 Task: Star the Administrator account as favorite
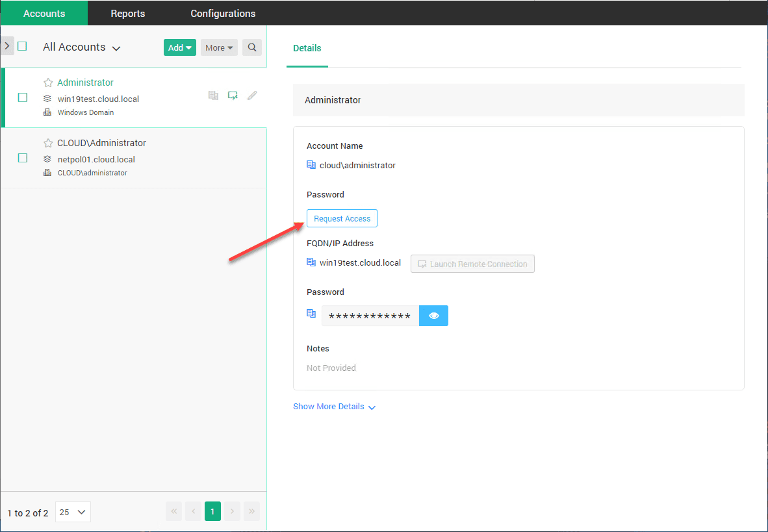[x=48, y=82]
